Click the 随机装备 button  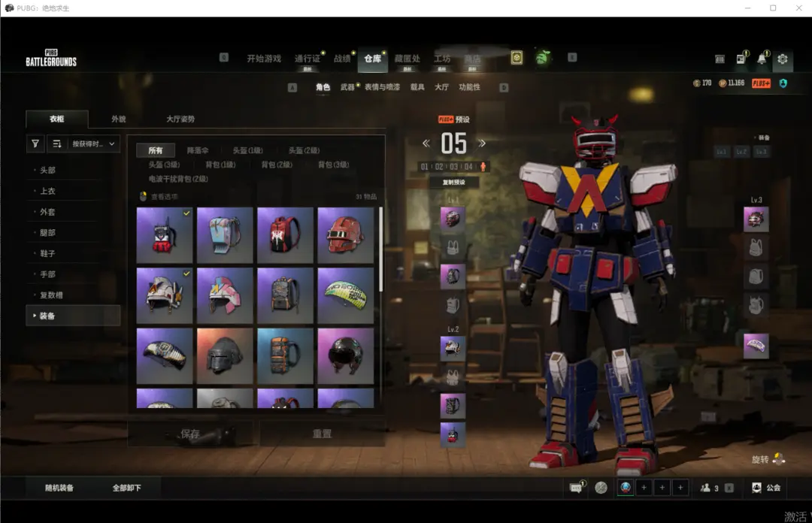coord(59,488)
